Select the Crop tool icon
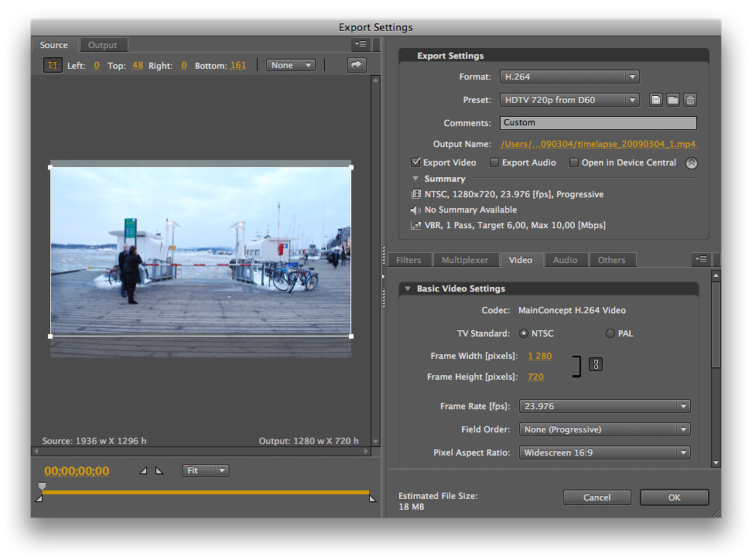The width and height of the screenshot is (752, 560). (x=52, y=65)
